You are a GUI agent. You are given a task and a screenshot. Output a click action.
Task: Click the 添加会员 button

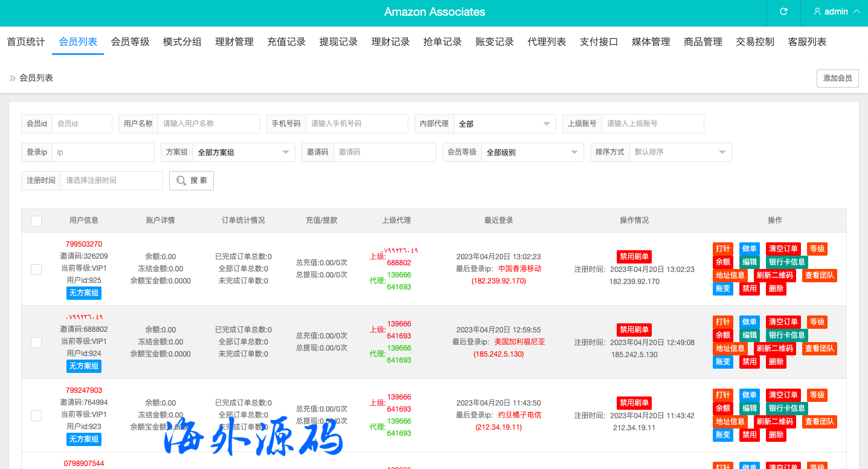pos(837,79)
